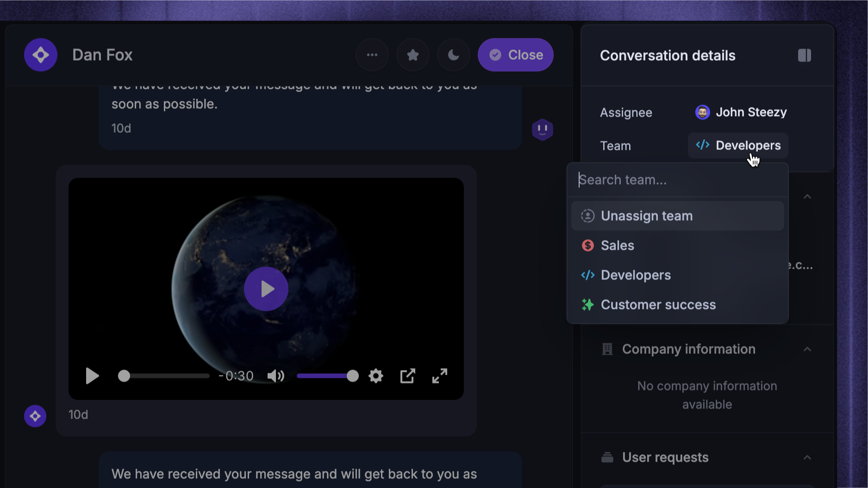Image resolution: width=868 pixels, height=488 pixels.
Task: Collapse the Company information section
Action: [807, 349]
